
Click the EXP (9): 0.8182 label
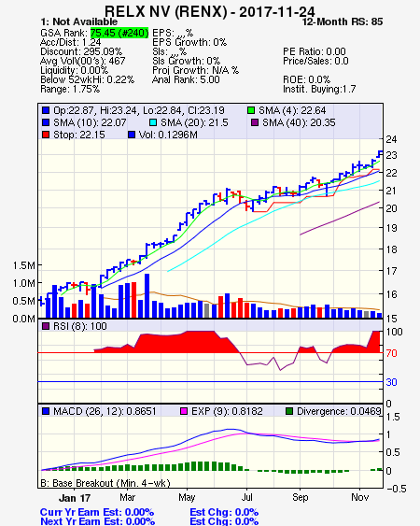(x=227, y=411)
